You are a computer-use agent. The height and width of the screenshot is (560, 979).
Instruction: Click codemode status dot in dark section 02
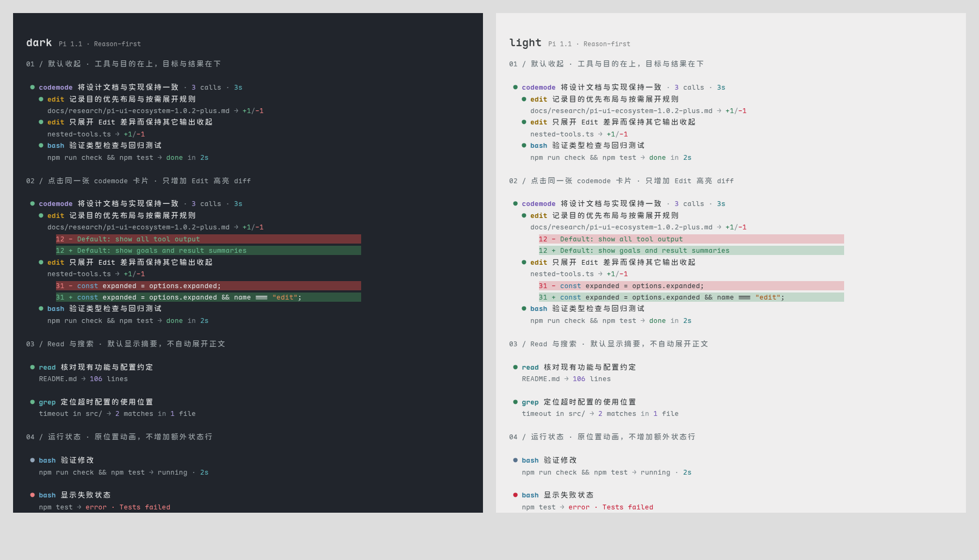[33, 203]
